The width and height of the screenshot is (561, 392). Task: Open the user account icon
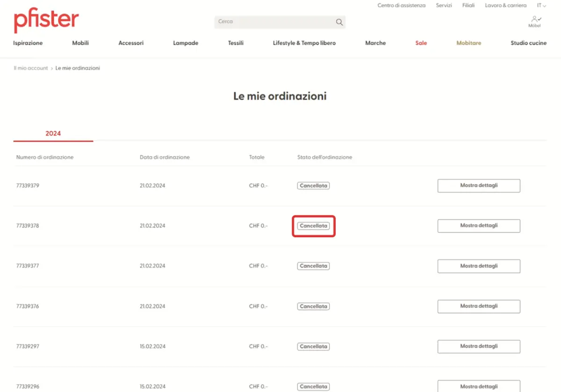tap(535, 21)
